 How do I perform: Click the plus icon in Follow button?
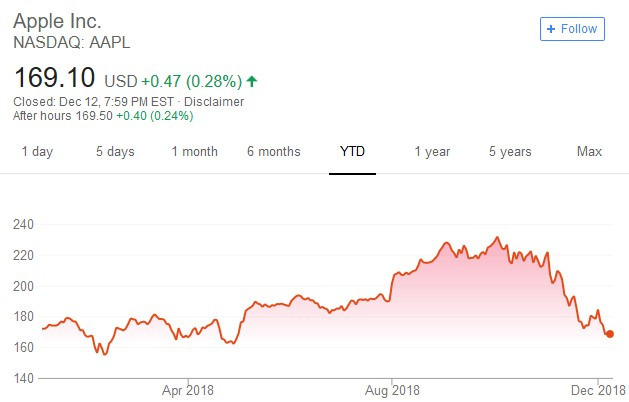[x=551, y=29]
